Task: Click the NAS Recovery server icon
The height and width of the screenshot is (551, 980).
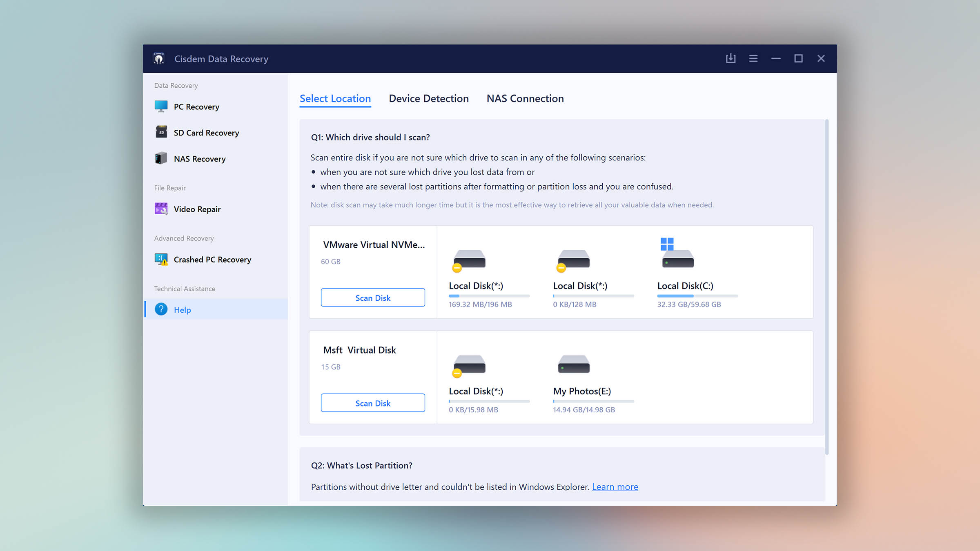Action: [161, 158]
